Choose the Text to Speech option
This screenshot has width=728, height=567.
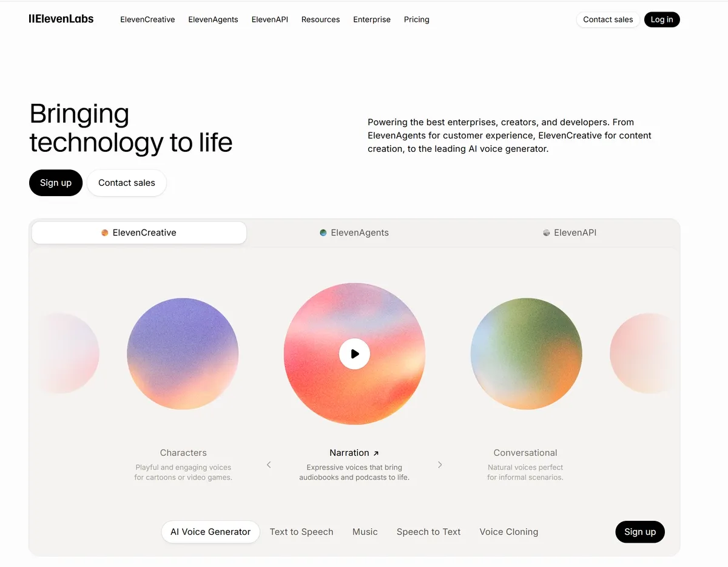coord(302,532)
